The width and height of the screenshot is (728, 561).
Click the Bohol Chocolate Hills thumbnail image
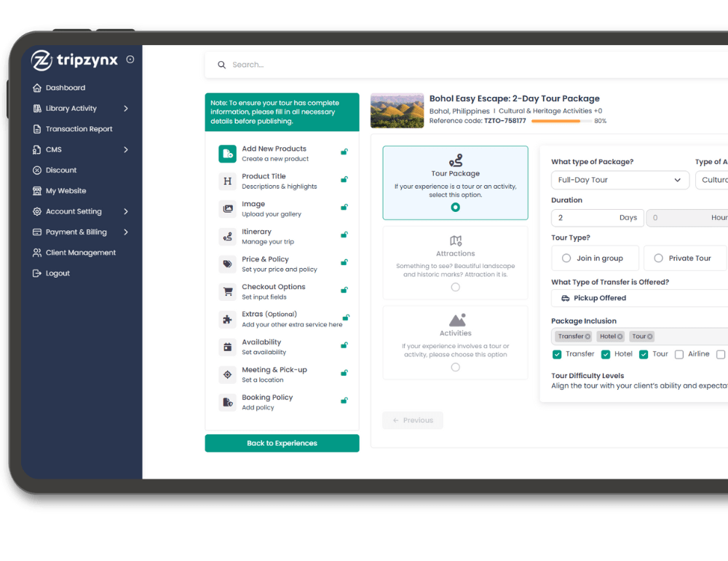coord(397,111)
